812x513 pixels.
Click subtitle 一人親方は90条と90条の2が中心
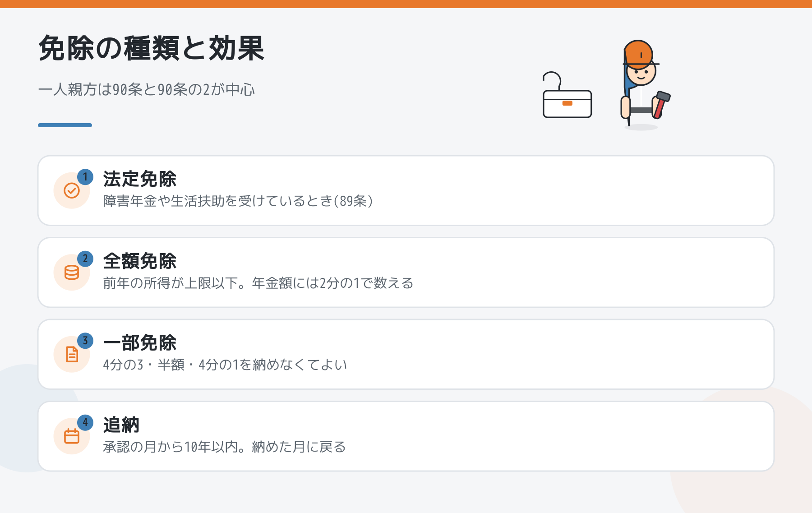click(x=147, y=90)
